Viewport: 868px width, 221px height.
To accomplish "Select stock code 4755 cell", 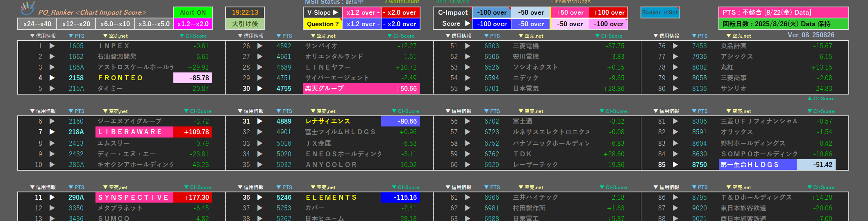I will (x=284, y=88).
